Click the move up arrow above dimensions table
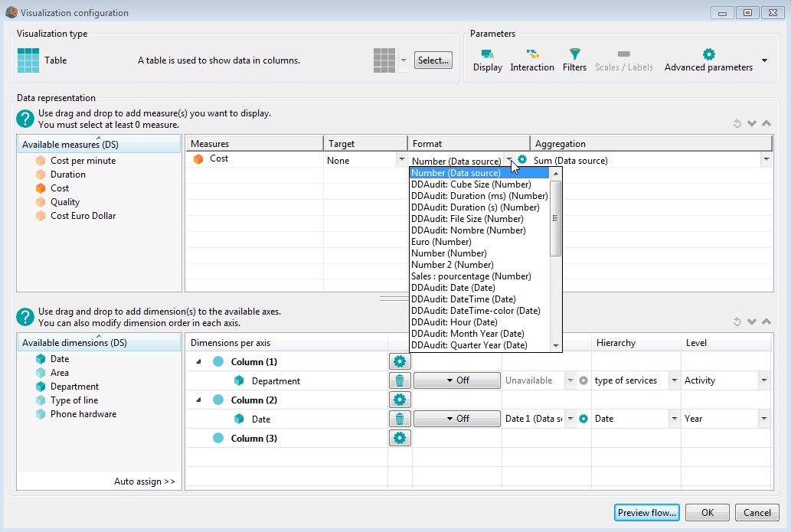This screenshot has height=532, width=791. point(766,321)
